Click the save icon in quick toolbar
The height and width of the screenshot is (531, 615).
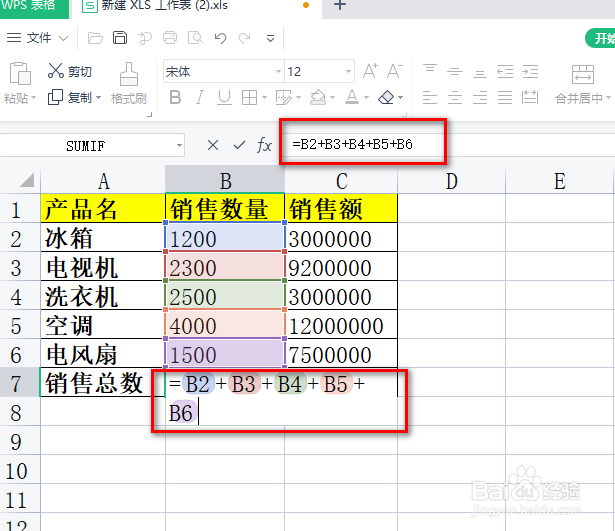click(x=120, y=38)
